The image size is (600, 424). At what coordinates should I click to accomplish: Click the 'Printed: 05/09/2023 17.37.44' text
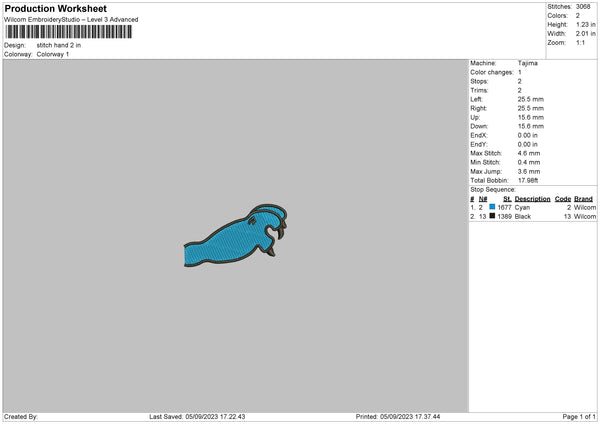click(x=398, y=417)
